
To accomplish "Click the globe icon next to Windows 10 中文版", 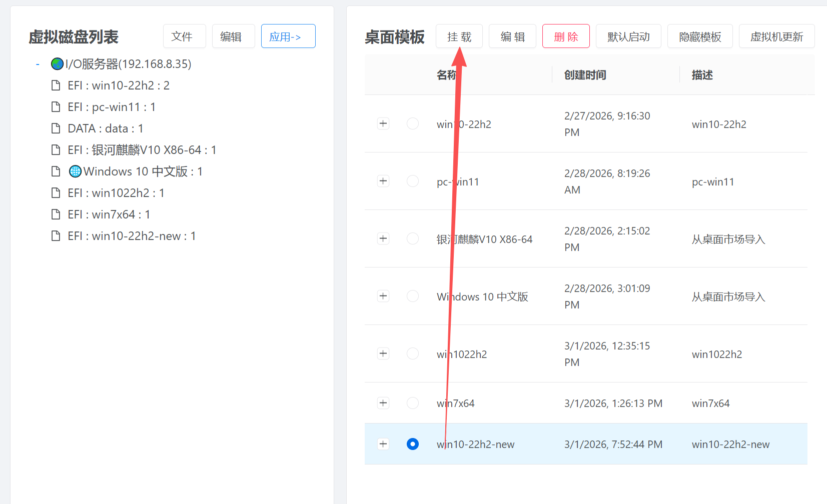I will click(75, 171).
